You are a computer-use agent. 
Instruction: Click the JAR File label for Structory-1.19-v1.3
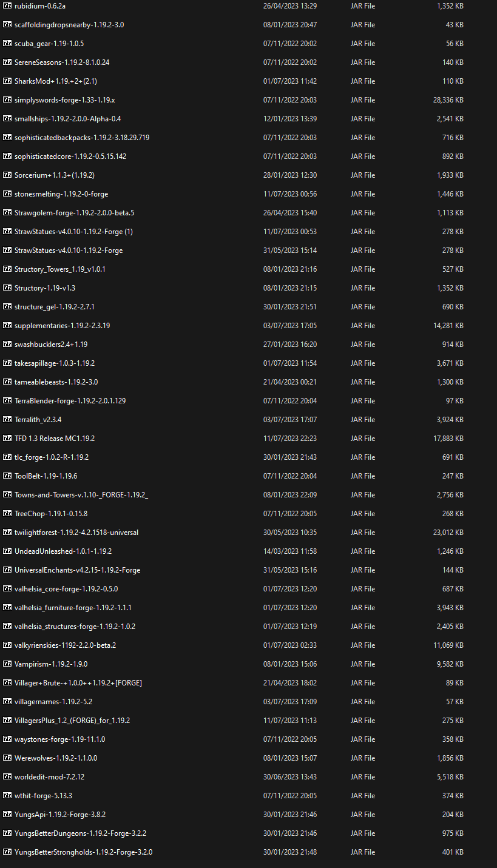363,288
